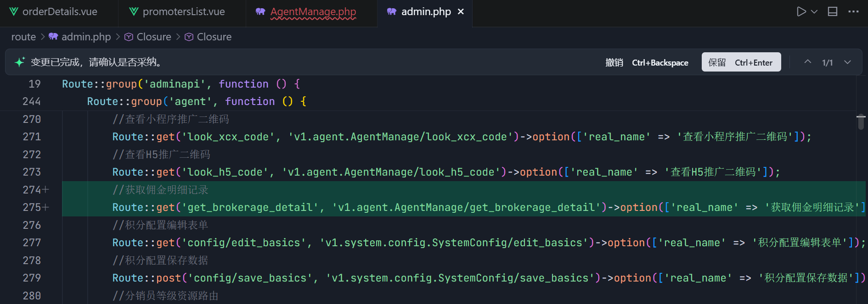The width and height of the screenshot is (868, 304).
Task: Run the file with the play button
Action: click(801, 12)
